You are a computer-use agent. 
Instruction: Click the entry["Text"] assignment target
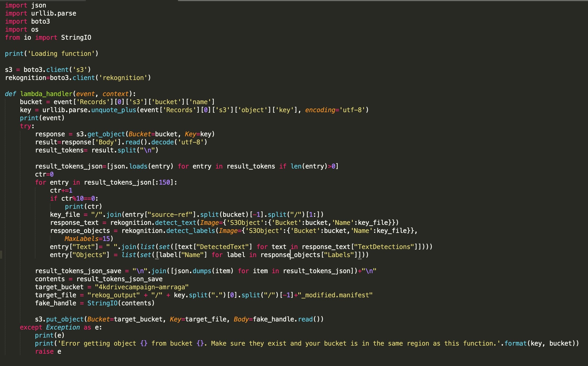click(74, 247)
